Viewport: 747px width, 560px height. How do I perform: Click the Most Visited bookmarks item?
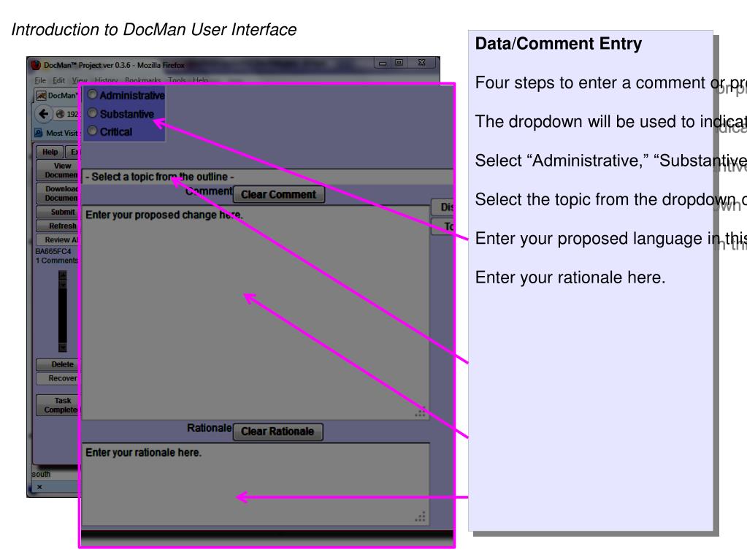[56, 133]
